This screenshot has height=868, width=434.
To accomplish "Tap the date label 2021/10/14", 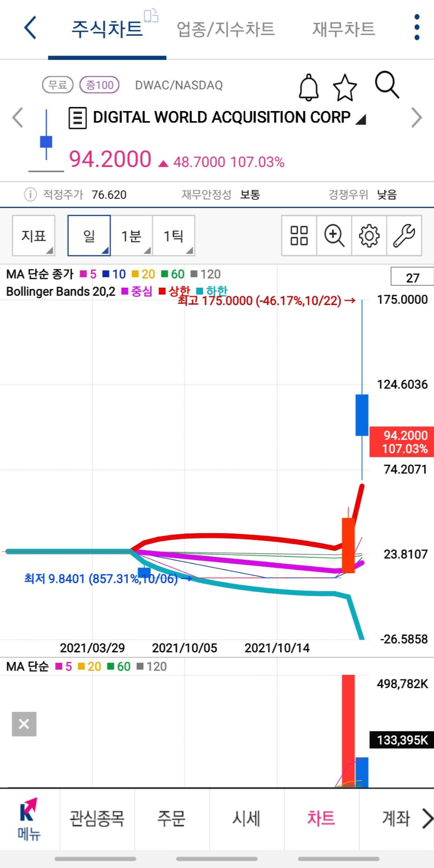I will pos(277,648).
